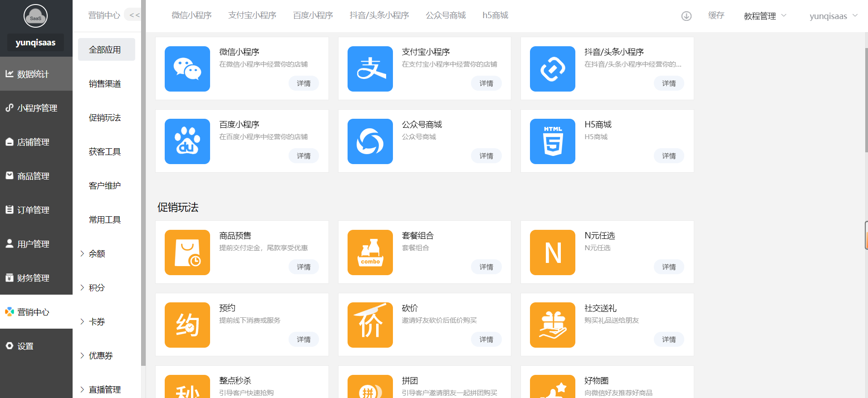Open the yunqisaas account dropdown

coord(834,16)
